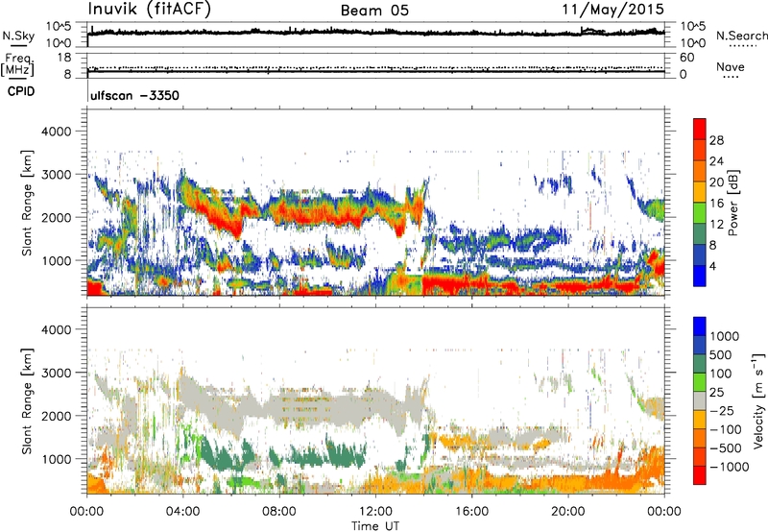Viewport: 768px width, 532px height.
Task: Click the 'N.Sky' legend label
Action: 18,36
